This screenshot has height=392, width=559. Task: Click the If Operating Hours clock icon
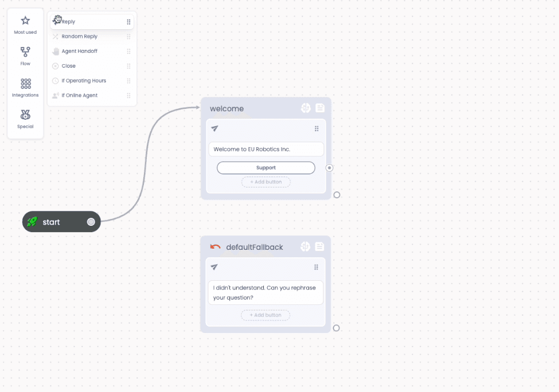pyautogui.click(x=55, y=81)
